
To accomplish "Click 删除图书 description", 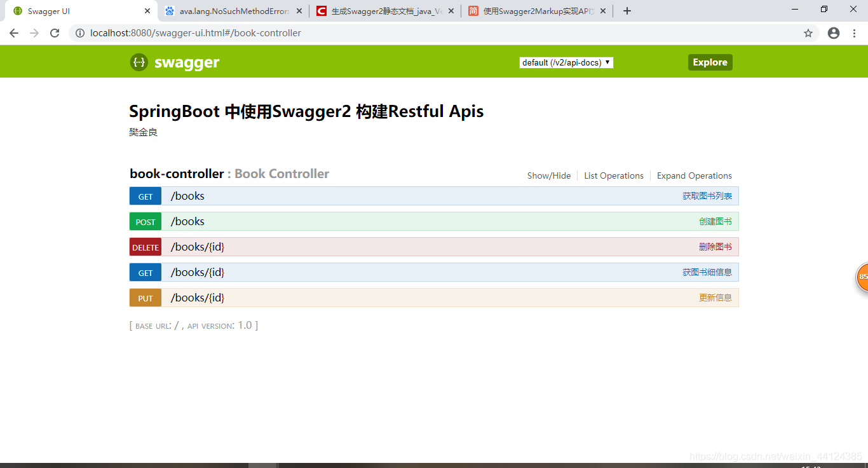I will point(715,247).
